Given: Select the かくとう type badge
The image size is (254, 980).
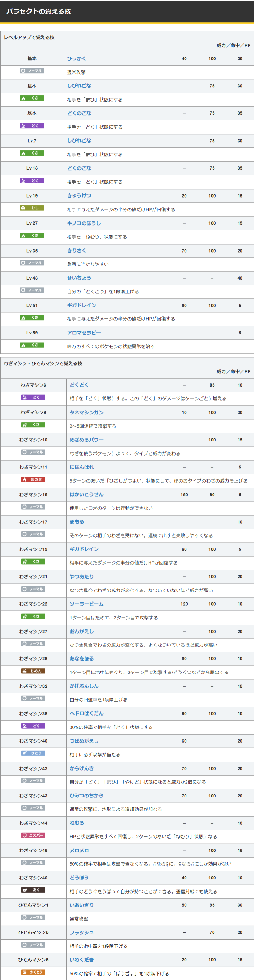Looking at the screenshot, I should tap(33, 972).
